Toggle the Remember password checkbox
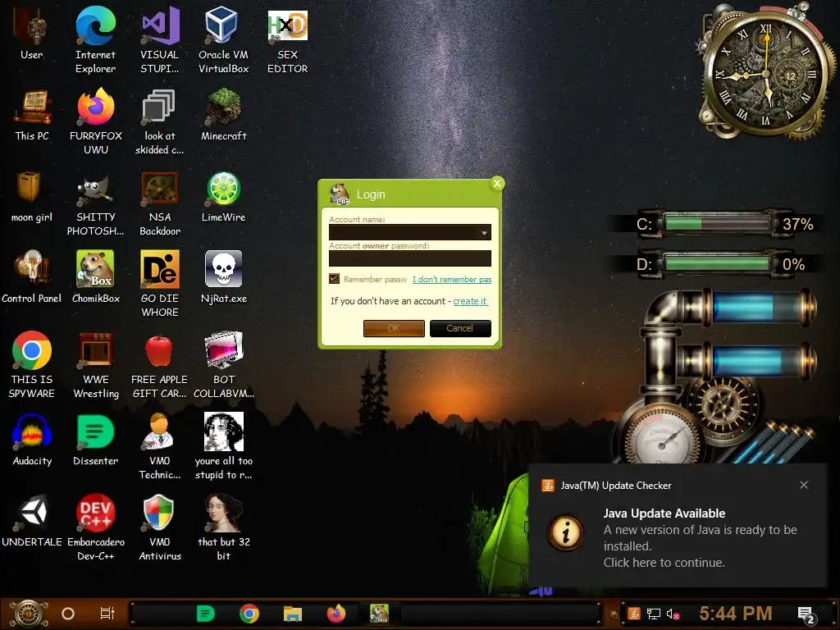Image resolution: width=840 pixels, height=630 pixels. coord(335,279)
